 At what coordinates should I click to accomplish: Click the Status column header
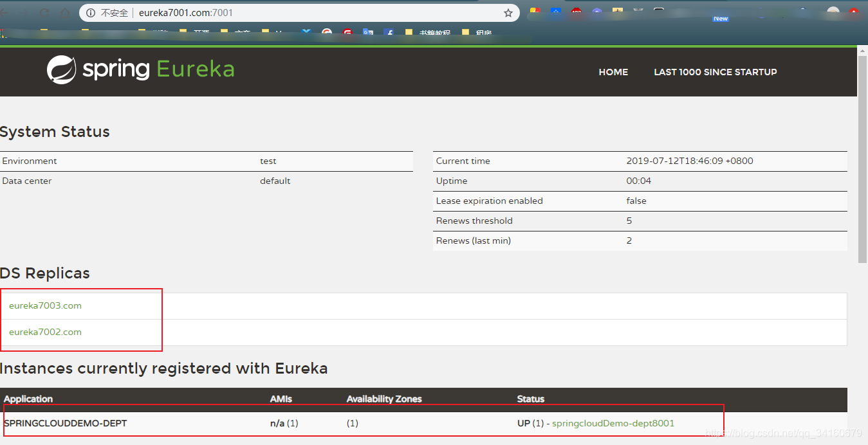(531, 399)
